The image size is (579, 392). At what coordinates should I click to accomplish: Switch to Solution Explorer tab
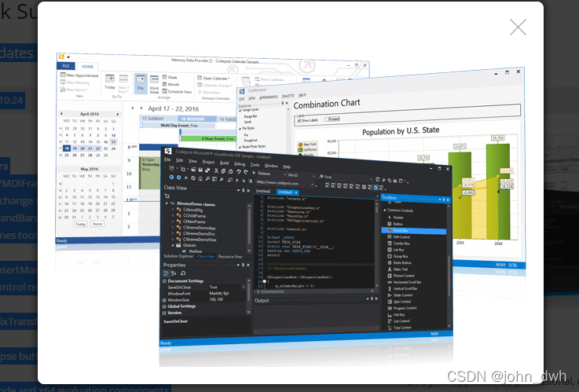[178, 256]
